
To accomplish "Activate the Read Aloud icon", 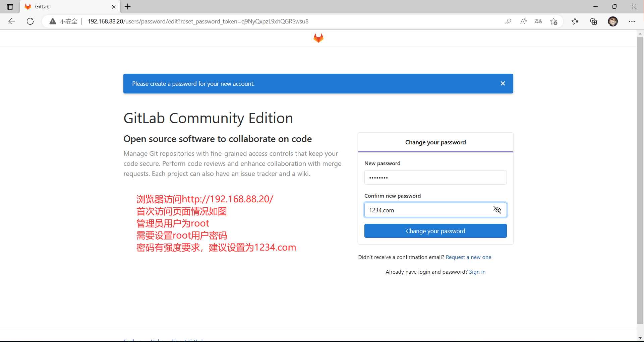I will tap(523, 21).
